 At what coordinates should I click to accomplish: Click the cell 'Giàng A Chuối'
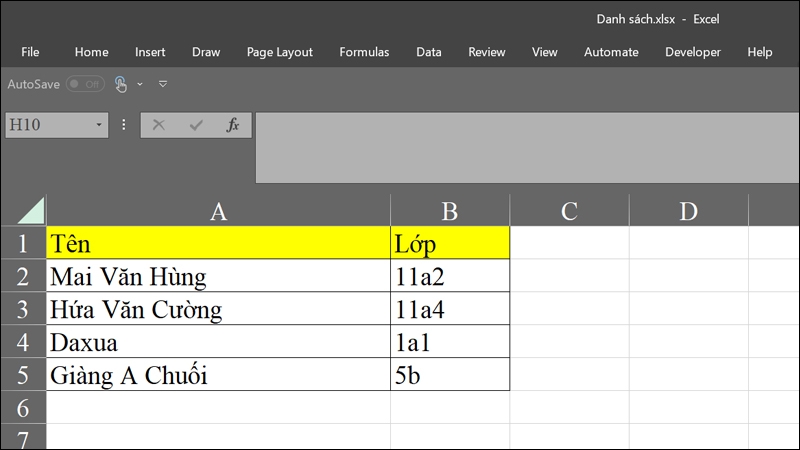click(218, 374)
